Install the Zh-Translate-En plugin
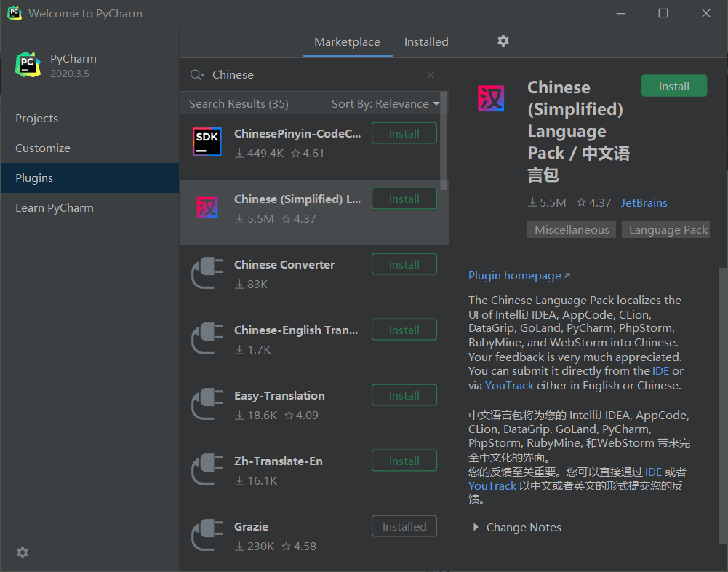Image resolution: width=728 pixels, height=572 pixels. point(404,461)
